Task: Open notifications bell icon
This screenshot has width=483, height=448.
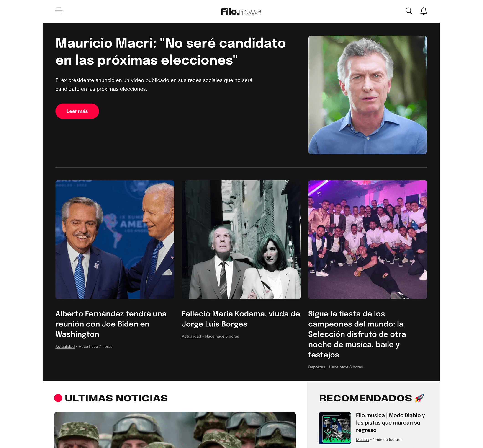Action: (424, 11)
